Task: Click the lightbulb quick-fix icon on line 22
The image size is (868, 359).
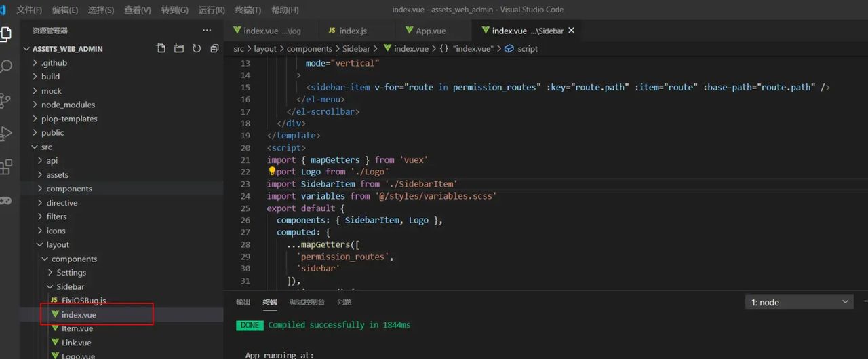Action: [x=272, y=172]
